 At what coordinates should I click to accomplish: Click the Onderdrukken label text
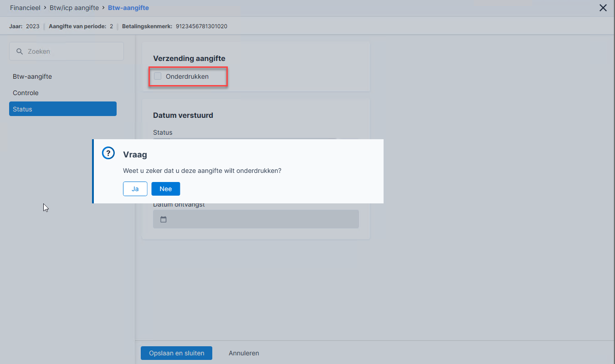187,76
